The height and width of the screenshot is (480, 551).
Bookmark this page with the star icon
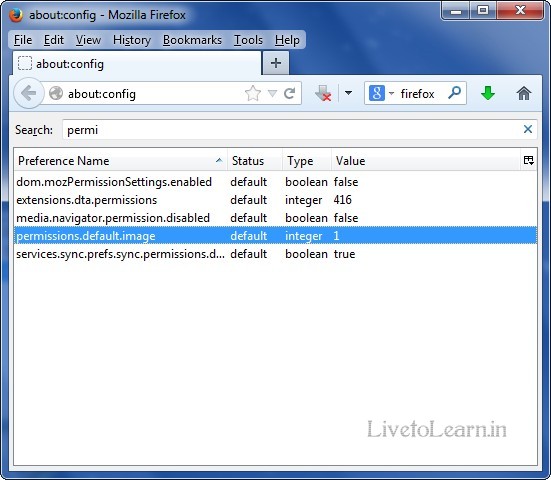tap(253, 93)
